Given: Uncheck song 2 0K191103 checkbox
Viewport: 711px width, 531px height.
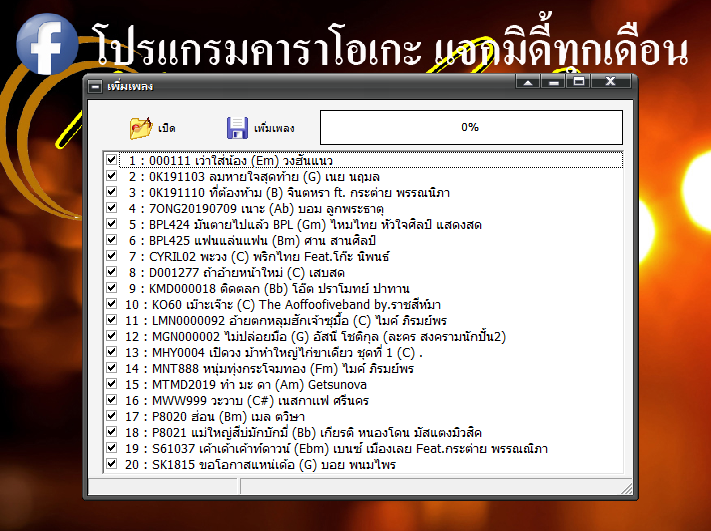Looking at the screenshot, I should [x=111, y=175].
